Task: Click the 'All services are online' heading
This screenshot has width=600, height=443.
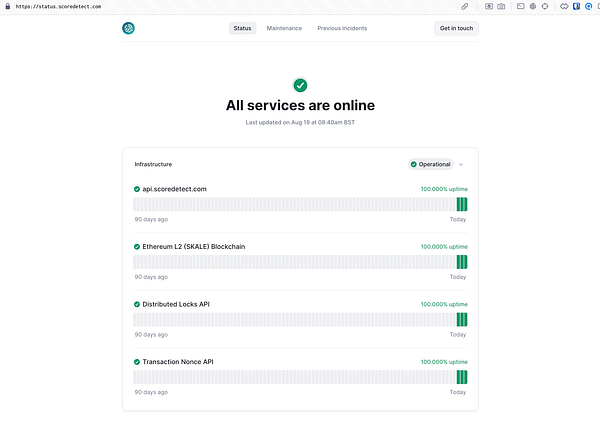Action: (300, 105)
